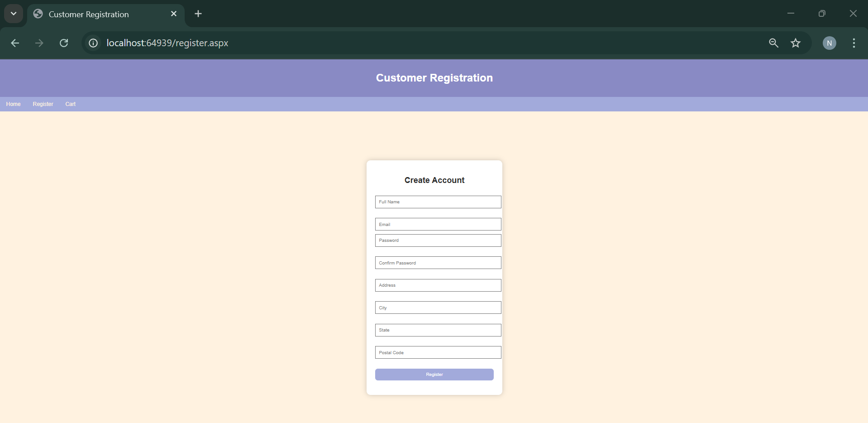The image size is (868, 423).
Task: View site information icon in address bar
Action: point(93,43)
